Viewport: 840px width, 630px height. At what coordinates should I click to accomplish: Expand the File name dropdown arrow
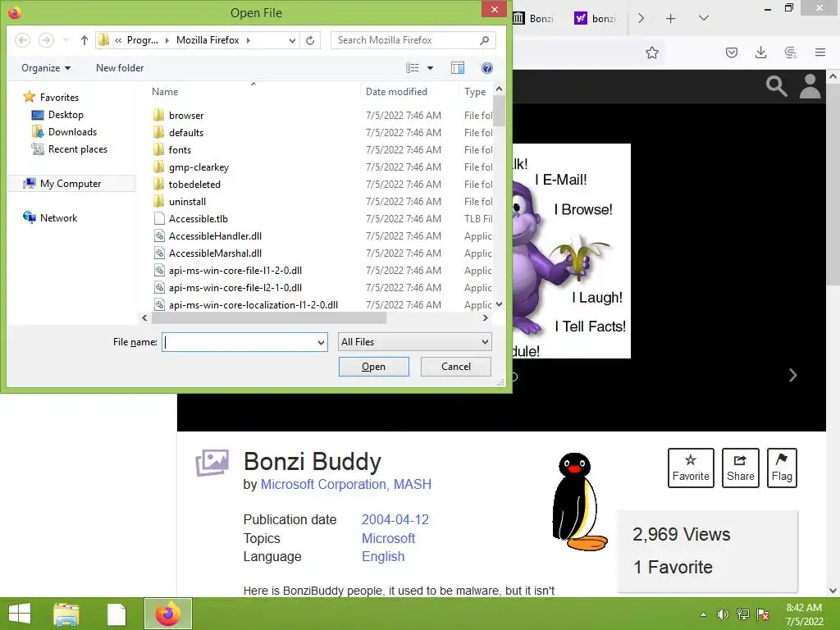[x=321, y=342]
